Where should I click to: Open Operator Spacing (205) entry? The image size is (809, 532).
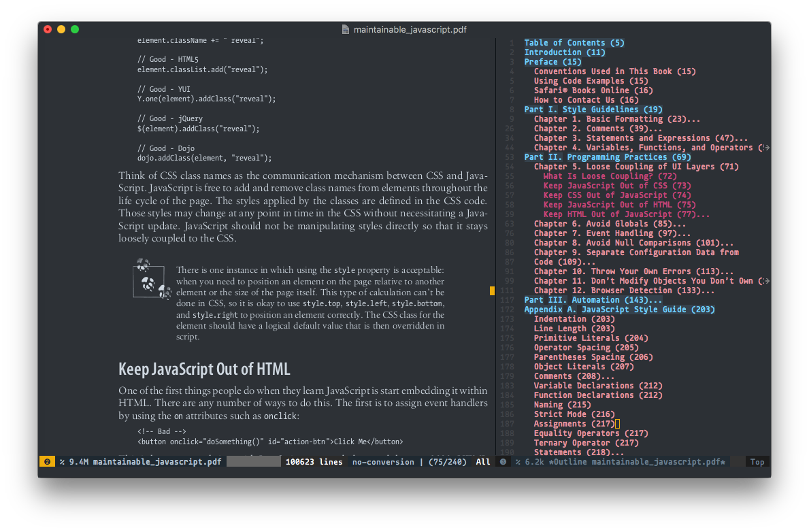click(x=586, y=348)
